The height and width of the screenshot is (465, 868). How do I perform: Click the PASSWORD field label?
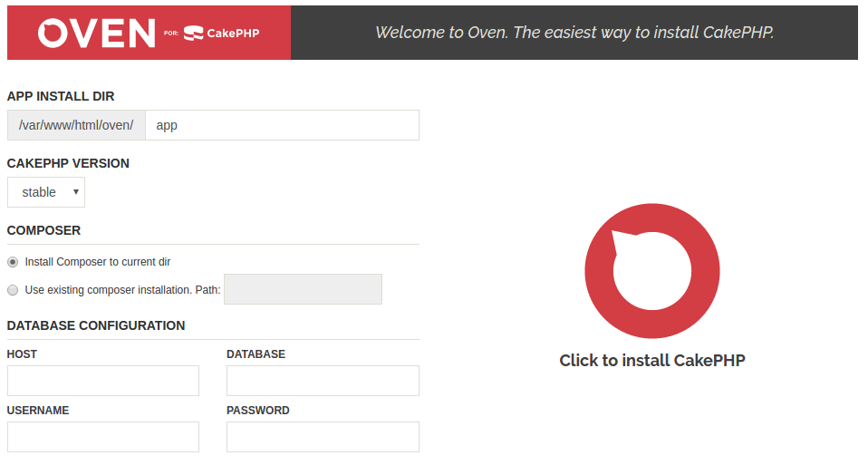click(x=258, y=411)
